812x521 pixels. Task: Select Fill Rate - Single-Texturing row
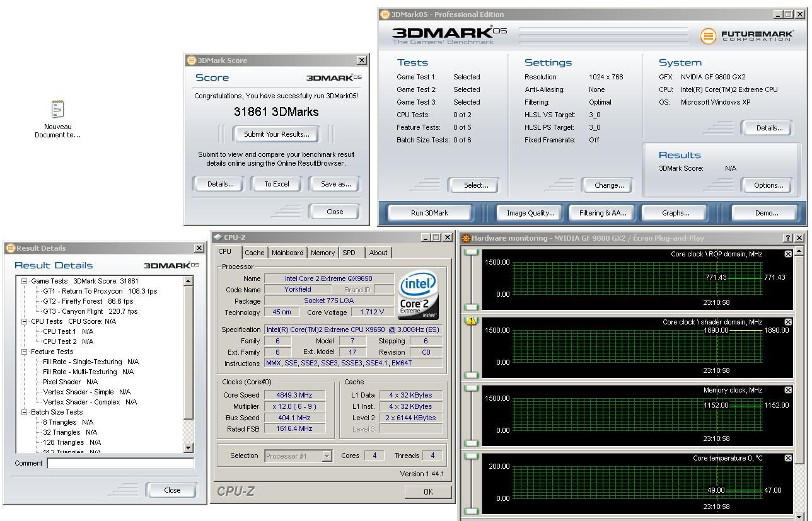click(91, 362)
